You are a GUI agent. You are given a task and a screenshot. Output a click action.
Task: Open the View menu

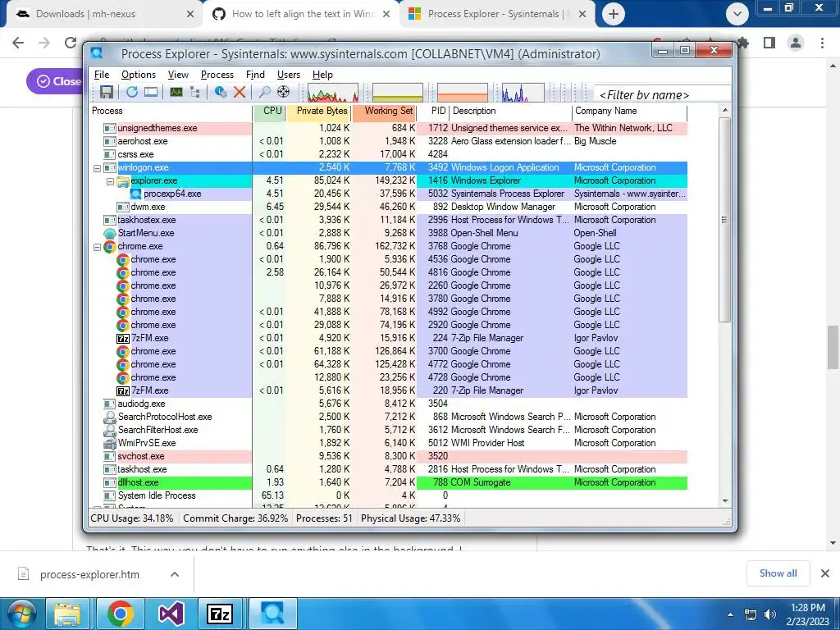click(178, 75)
